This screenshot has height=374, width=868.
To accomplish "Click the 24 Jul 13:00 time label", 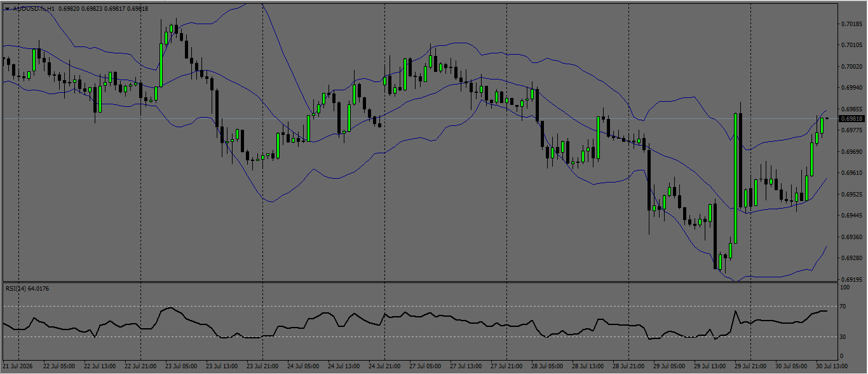I will (345, 366).
